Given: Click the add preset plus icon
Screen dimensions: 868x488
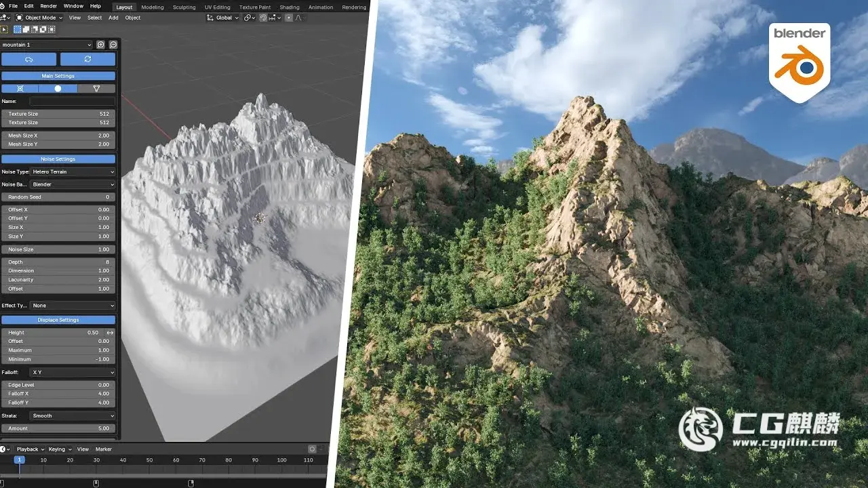Looking at the screenshot, I should (x=101, y=45).
